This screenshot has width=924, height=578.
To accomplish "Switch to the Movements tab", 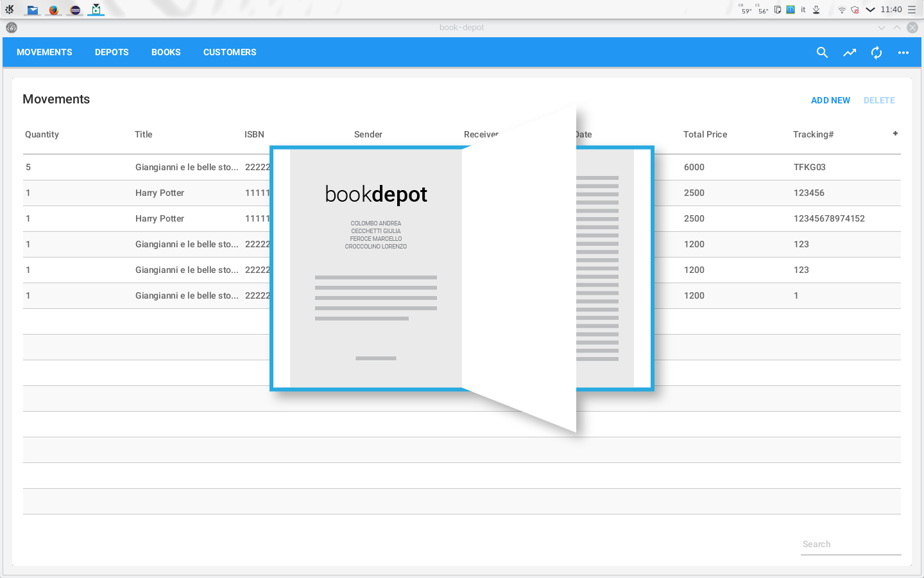I will tap(44, 52).
